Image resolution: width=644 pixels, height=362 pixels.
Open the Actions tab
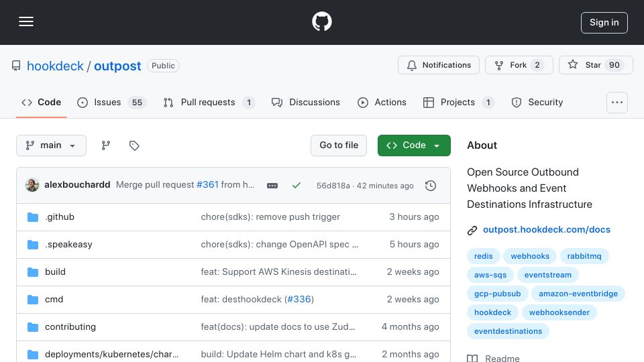click(382, 102)
